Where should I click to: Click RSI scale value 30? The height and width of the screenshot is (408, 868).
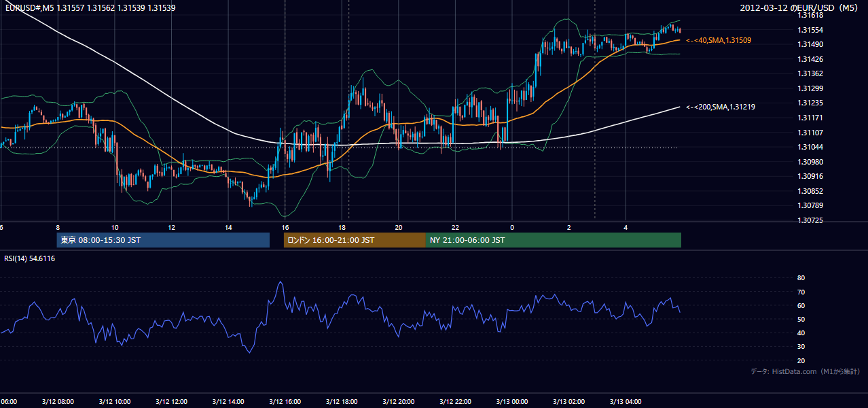[x=801, y=347]
